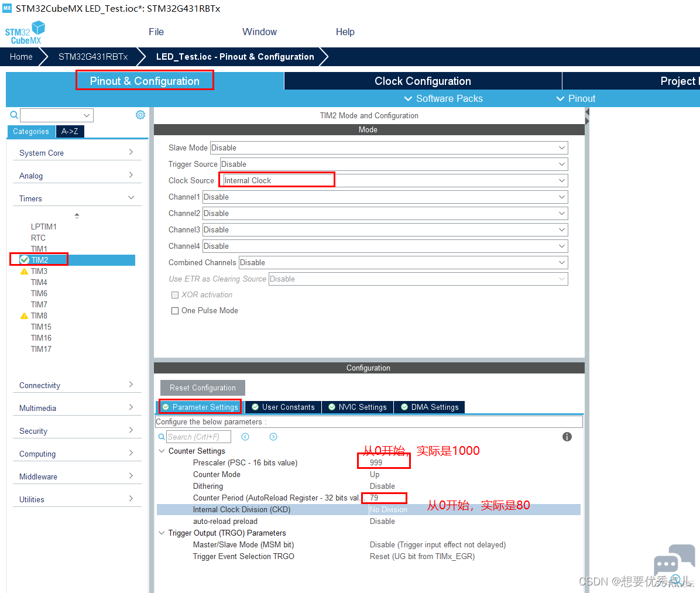Expand the Analog category

click(x=77, y=176)
